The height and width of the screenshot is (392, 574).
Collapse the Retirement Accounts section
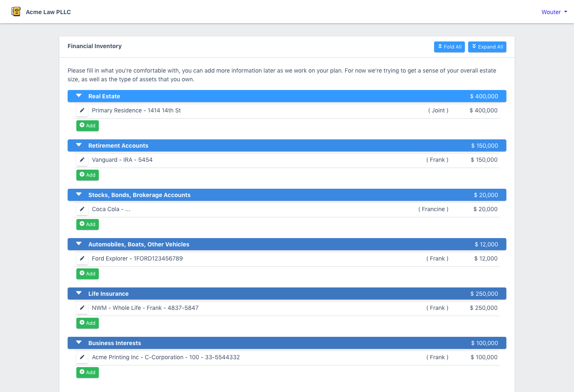click(x=79, y=145)
